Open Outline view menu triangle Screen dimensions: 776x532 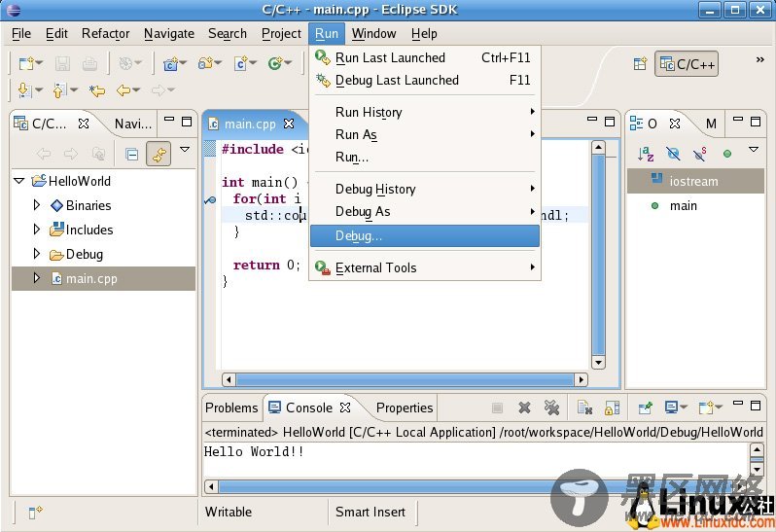754,149
